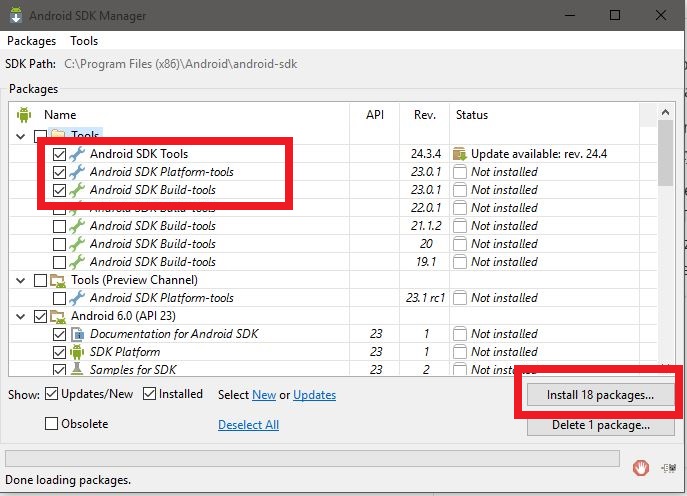Toggle the Installed show checkbox
Image resolution: width=687 pixels, height=496 pixels.
coord(149,394)
